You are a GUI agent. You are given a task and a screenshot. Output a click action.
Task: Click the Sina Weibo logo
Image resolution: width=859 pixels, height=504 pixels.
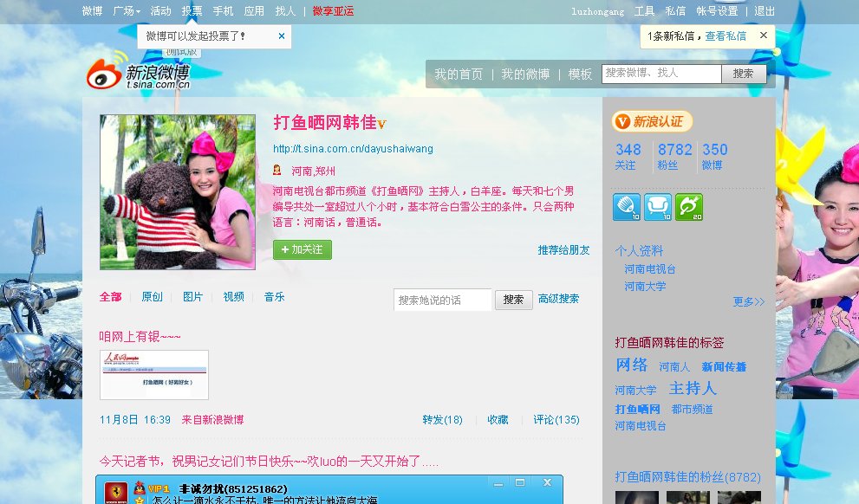(139, 75)
